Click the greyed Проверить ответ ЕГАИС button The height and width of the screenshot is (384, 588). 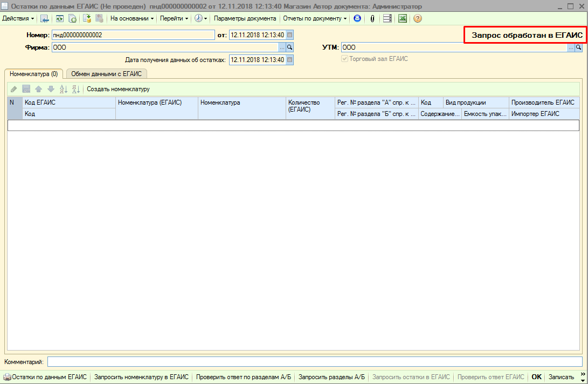pos(491,377)
